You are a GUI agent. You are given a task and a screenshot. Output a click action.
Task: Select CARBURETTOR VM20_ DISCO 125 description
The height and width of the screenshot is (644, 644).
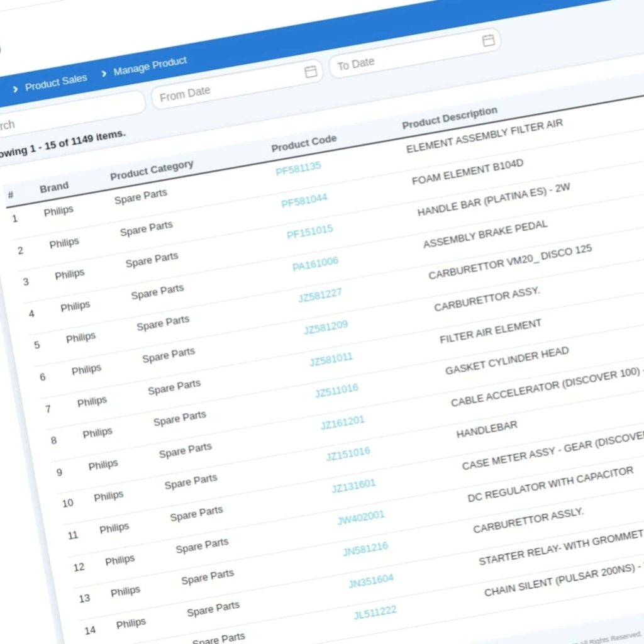tap(510, 262)
